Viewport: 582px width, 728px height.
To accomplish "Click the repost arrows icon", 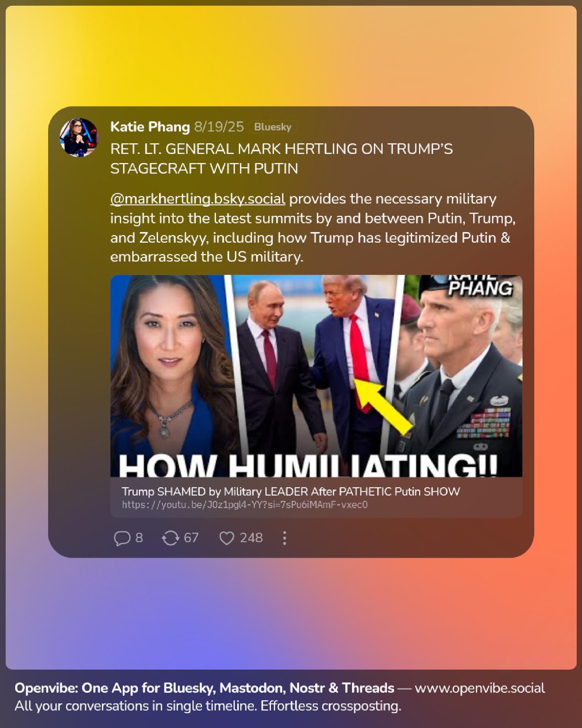I will click(x=170, y=538).
